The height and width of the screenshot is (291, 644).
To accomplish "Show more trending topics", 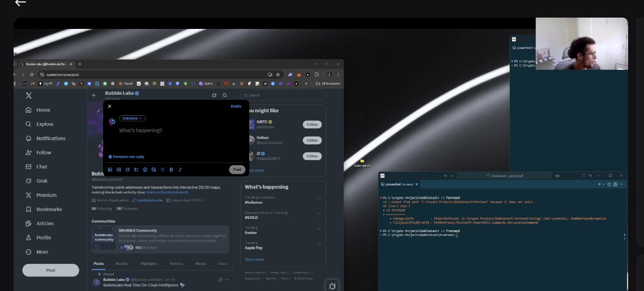I will [254, 259].
